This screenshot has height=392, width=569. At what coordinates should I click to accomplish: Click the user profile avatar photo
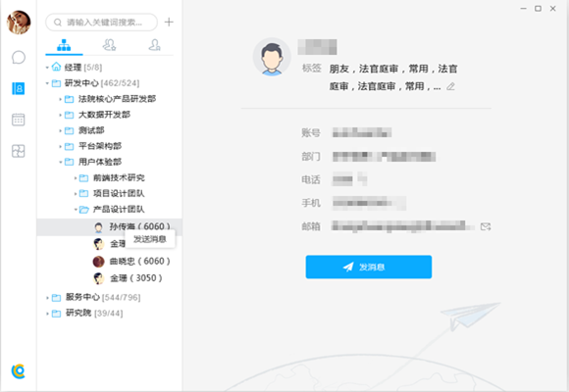pyautogui.click(x=19, y=23)
